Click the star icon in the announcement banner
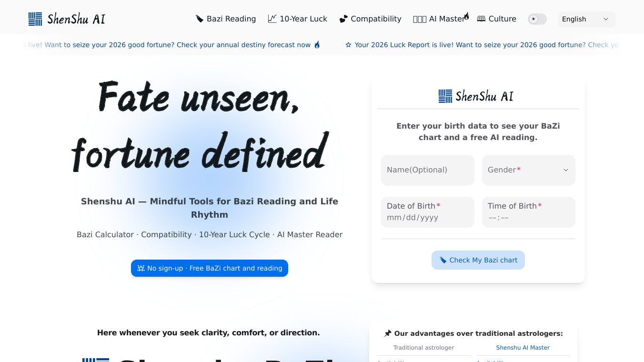Screen dimensions: 644x362 point(348,45)
